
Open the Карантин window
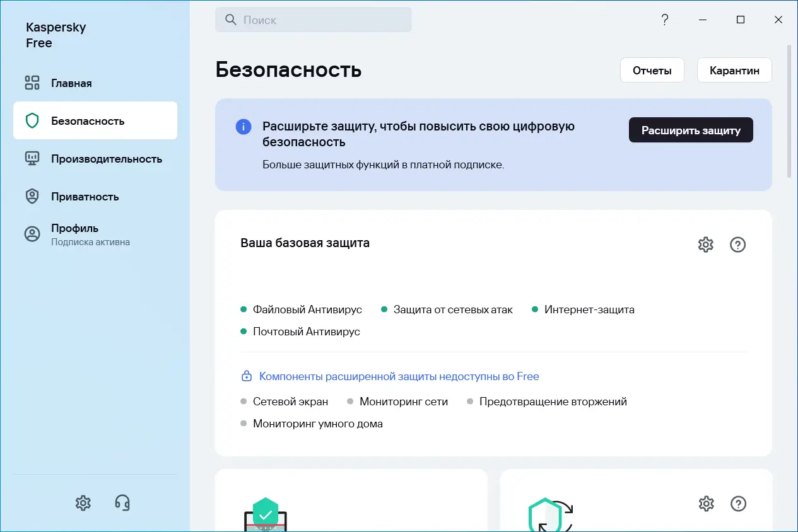[x=734, y=70]
